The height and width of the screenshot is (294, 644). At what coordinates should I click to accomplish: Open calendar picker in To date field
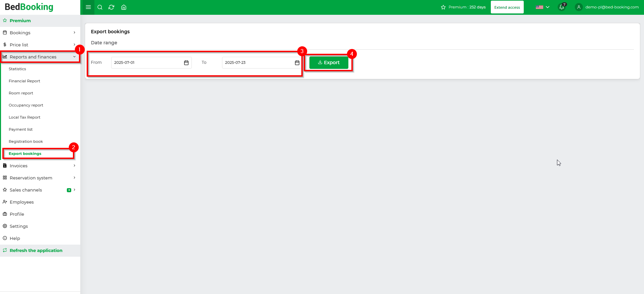pos(297,63)
